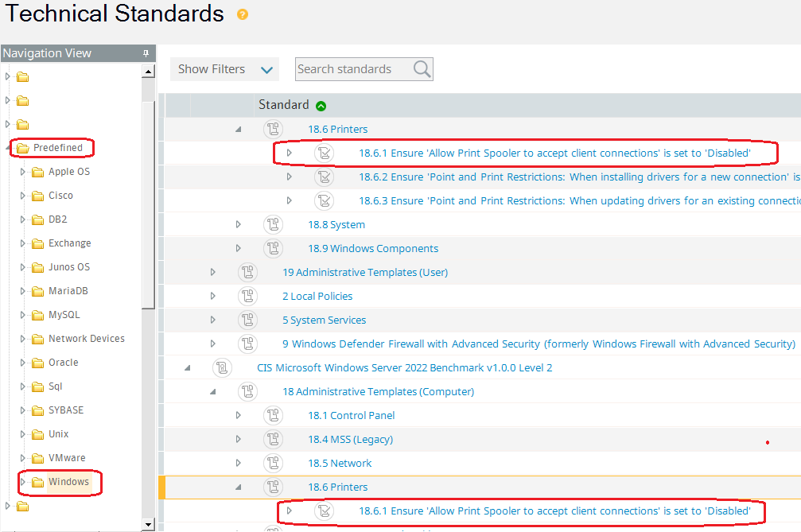Click the SYBASE folder icon
This screenshot has width=801, height=532.
point(38,410)
